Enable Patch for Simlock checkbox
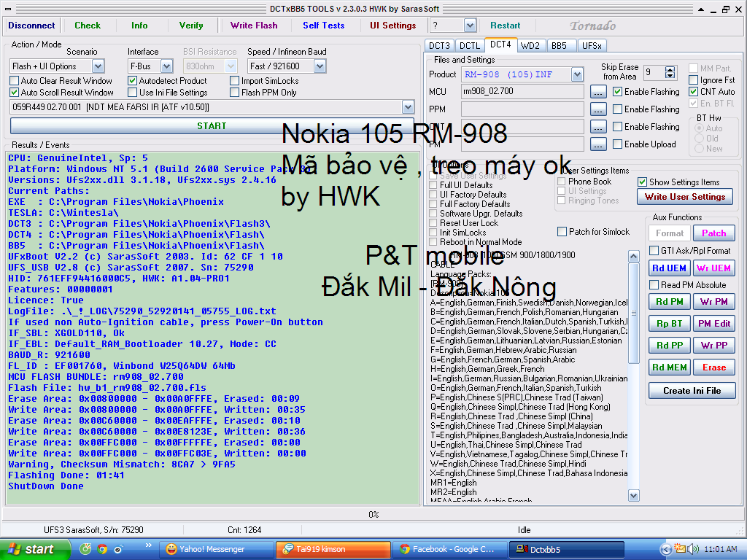The height and width of the screenshot is (560, 747). [562, 231]
